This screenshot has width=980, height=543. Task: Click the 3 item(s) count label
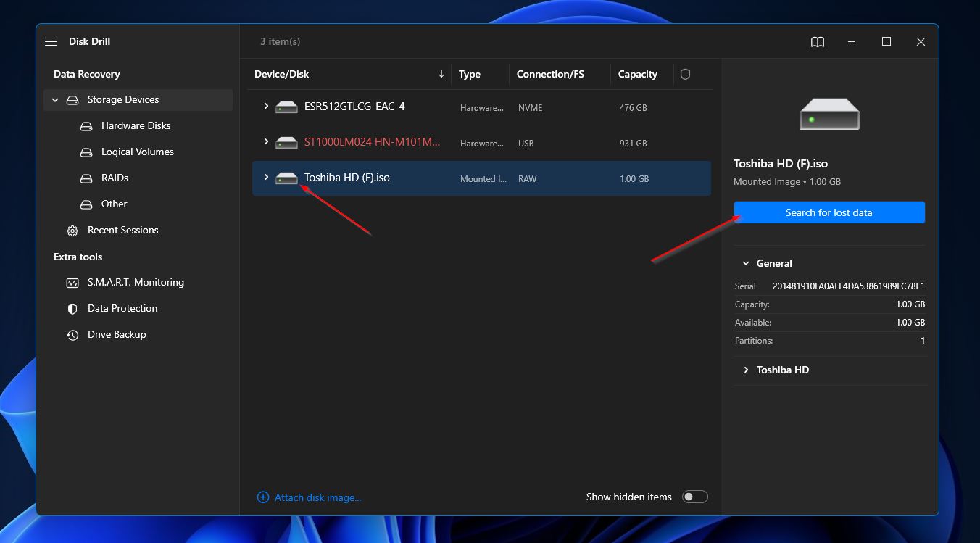pyautogui.click(x=281, y=42)
